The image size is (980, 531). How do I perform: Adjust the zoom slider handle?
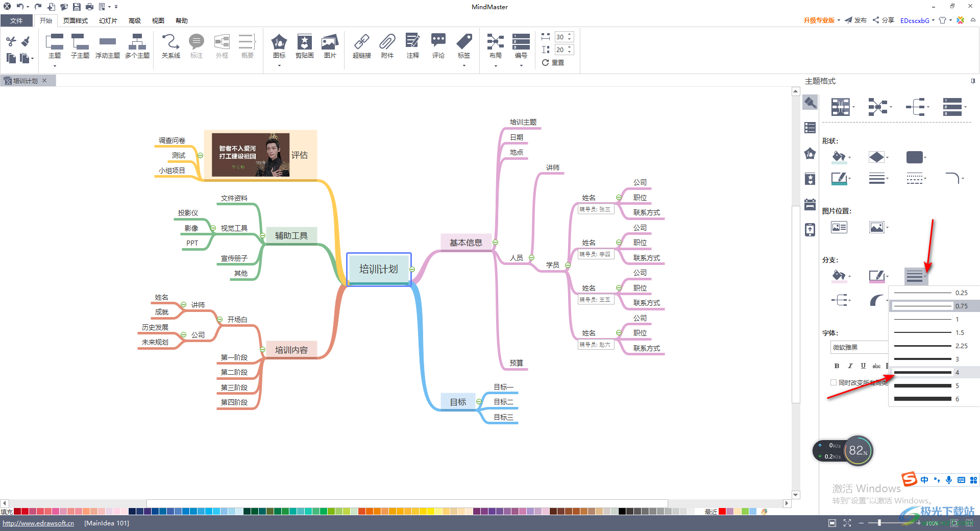pos(879,523)
